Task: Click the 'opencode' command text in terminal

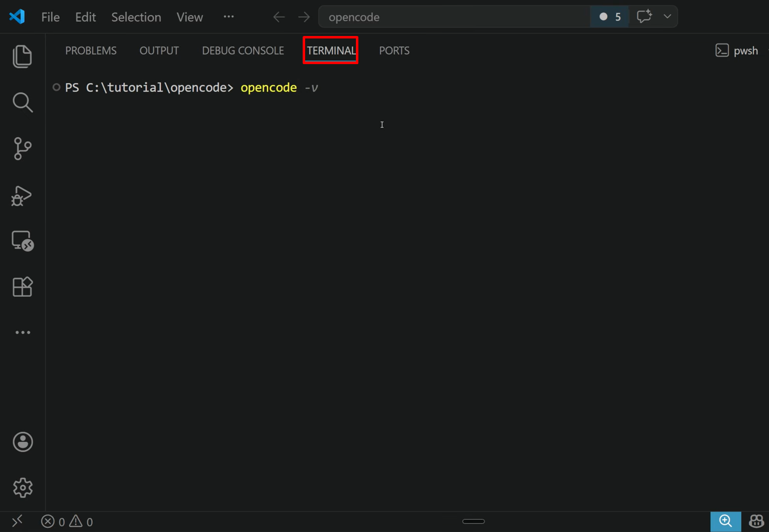Action: [269, 87]
